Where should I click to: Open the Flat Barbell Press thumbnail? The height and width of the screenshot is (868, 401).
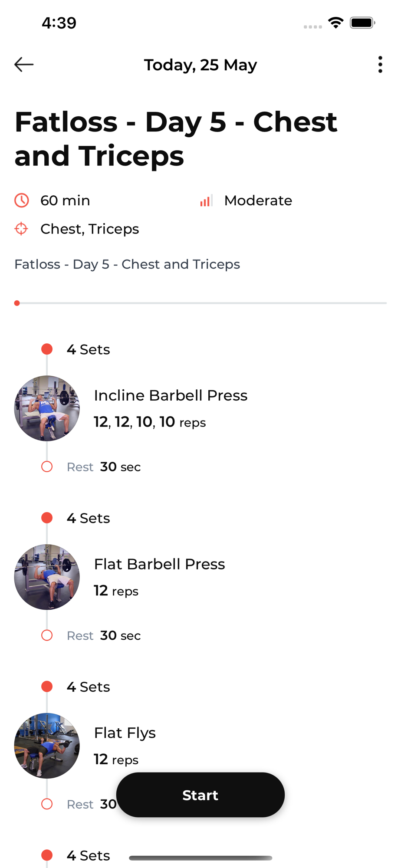point(47,577)
